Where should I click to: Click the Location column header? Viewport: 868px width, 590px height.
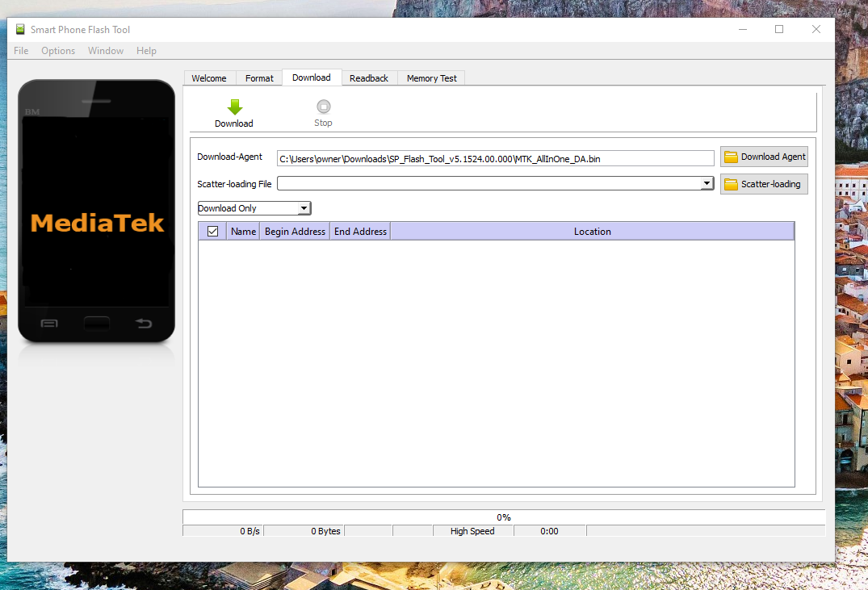point(593,232)
